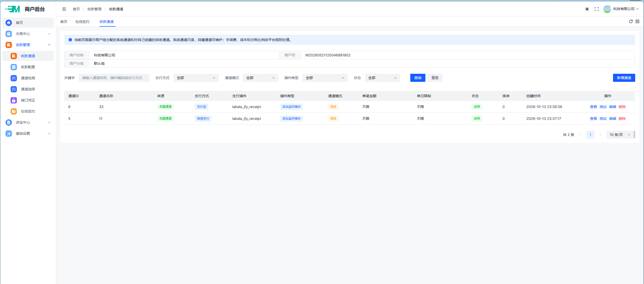Click 收款管理 in the breadcrumb
Screen dimensions: 644x284
(94, 9)
